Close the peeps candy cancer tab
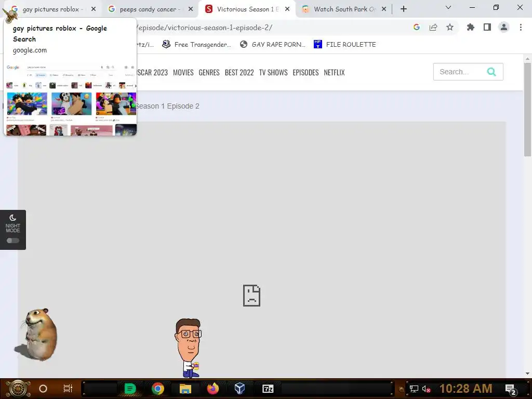This screenshot has height=399, width=532. 191,9
